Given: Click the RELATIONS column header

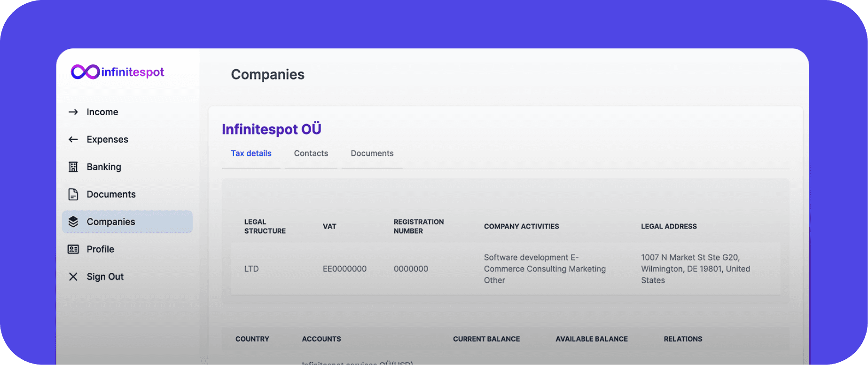Looking at the screenshot, I should (x=683, y=339).
